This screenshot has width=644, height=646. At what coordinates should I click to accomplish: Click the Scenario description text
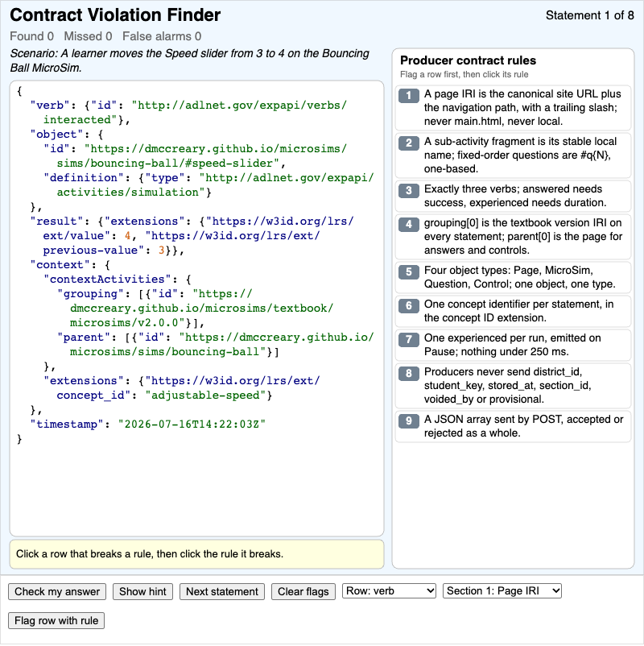click(190, 60)
